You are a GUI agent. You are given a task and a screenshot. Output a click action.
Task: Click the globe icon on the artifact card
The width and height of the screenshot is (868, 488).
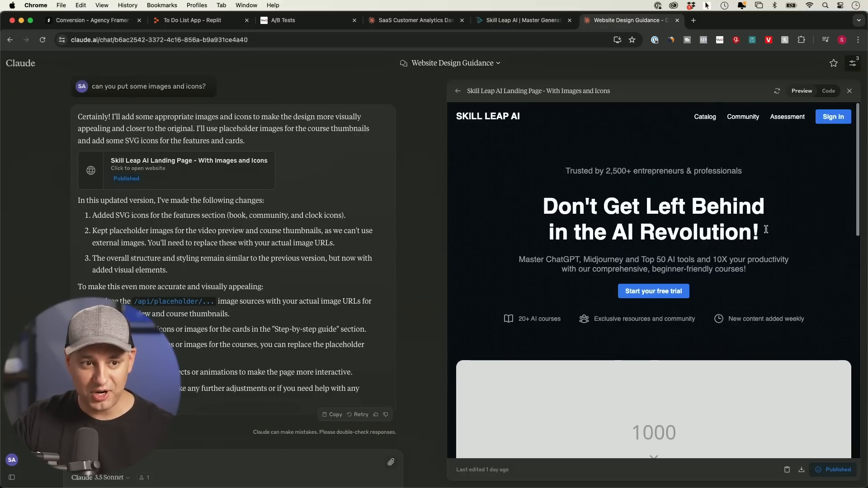tap(91, 170)
